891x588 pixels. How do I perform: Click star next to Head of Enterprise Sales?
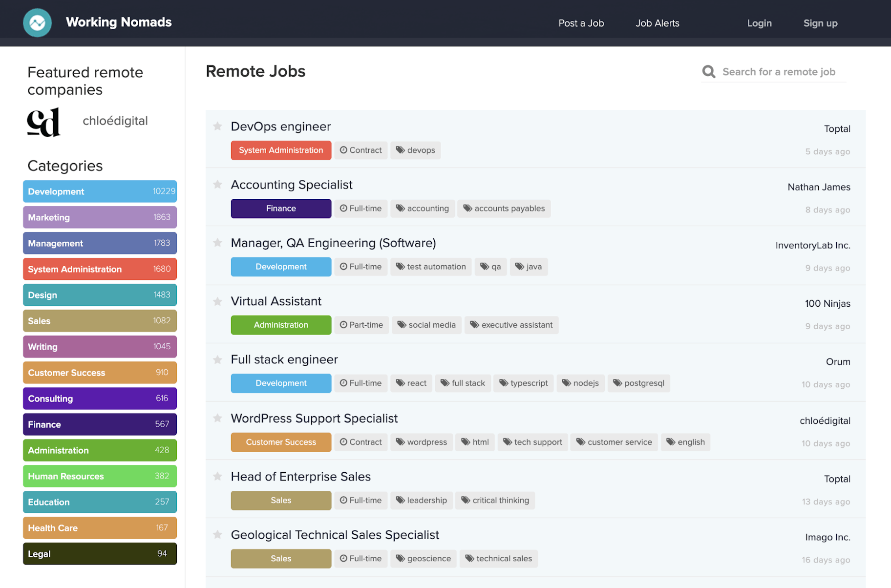tap(218, 476)
